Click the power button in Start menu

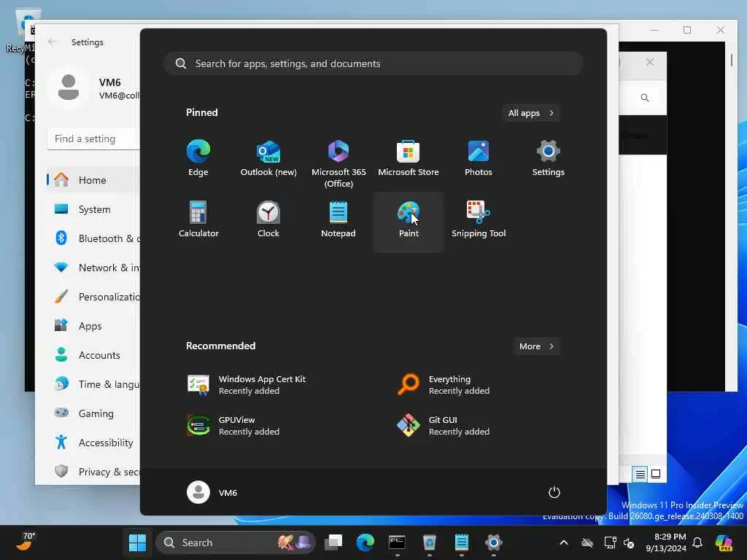tap(554, 492)
